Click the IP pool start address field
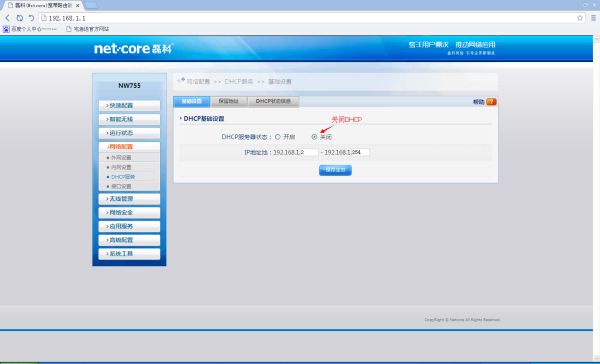The height and width of the screenshot is (364, 600). click(x=295, y=152)
